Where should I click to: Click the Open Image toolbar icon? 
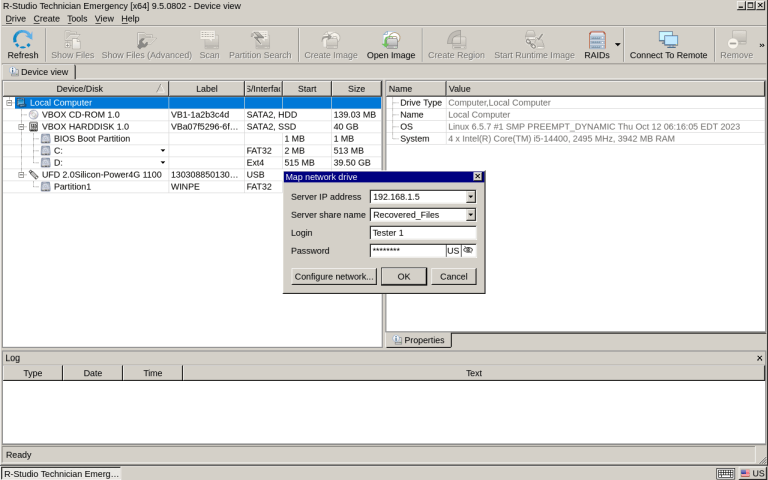pos(390,45)
